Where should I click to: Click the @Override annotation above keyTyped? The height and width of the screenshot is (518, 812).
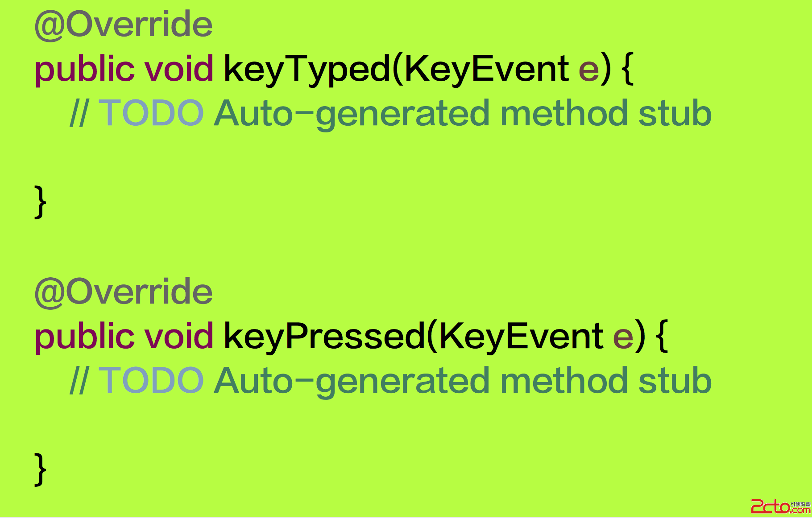[124, 25]
